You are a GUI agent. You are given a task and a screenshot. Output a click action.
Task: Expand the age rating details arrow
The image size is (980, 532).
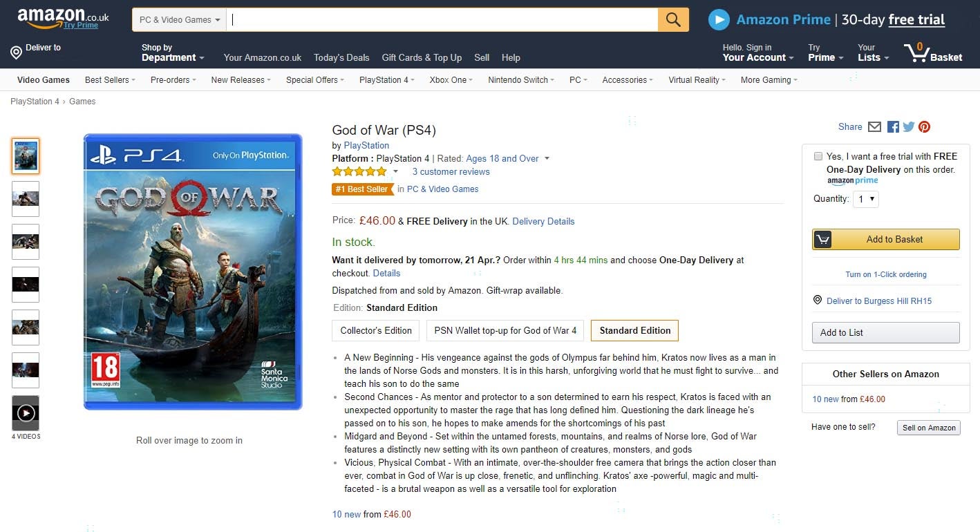click(547, 159)
